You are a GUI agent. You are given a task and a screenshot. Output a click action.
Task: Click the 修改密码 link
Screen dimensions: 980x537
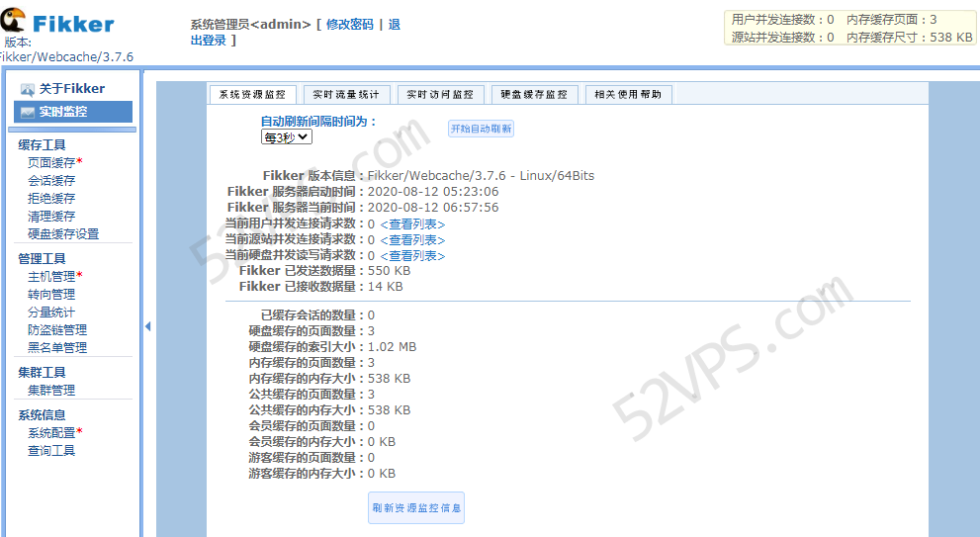click(x=350, y=25)
